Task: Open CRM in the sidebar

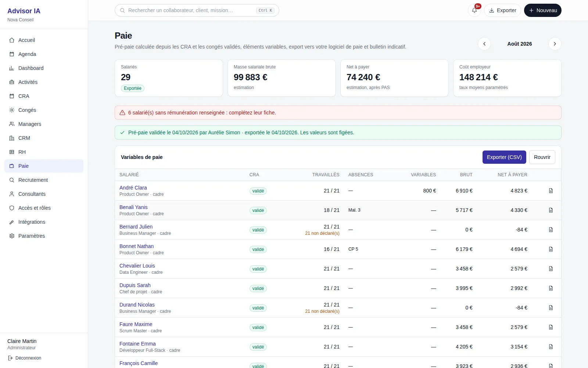Action: tap(44, 138)
